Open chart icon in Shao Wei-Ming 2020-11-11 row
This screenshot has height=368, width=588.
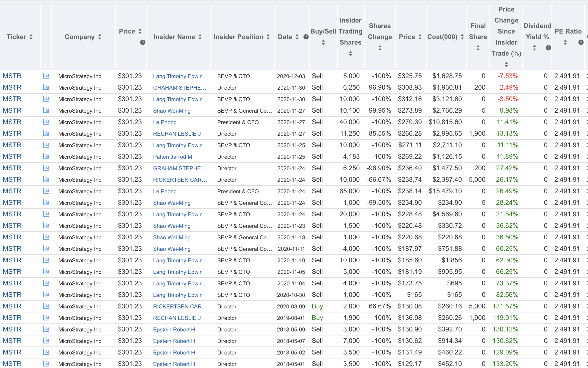click(46, 249)
